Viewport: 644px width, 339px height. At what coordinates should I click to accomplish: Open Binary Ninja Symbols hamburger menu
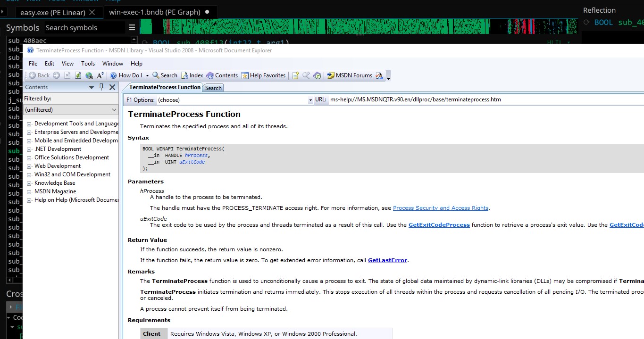point(132,28)
